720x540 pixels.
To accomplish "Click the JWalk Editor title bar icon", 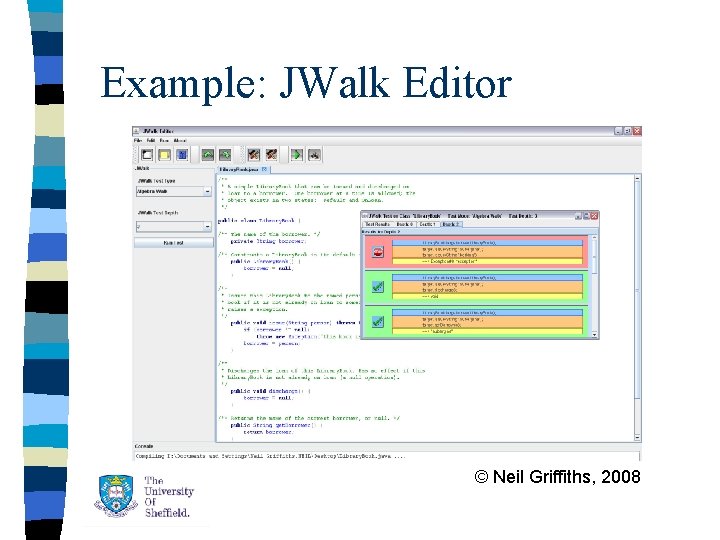I will pyautogui.click(x=136, y=131).
